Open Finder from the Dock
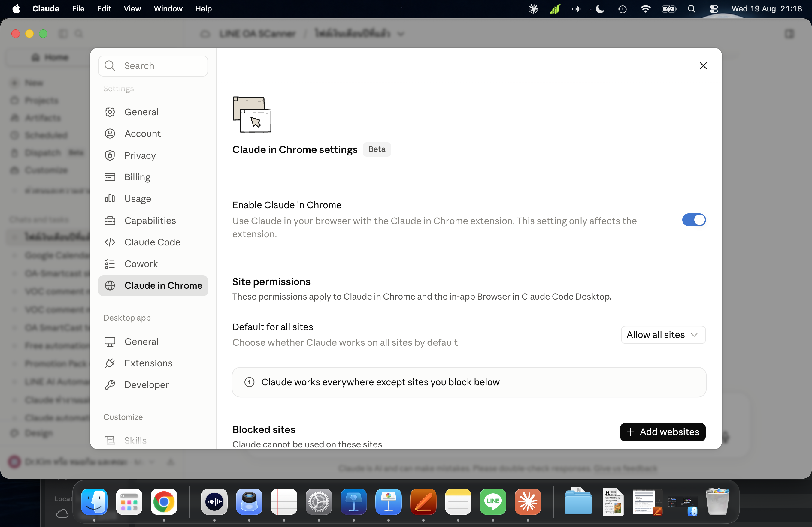 [94, 501]
